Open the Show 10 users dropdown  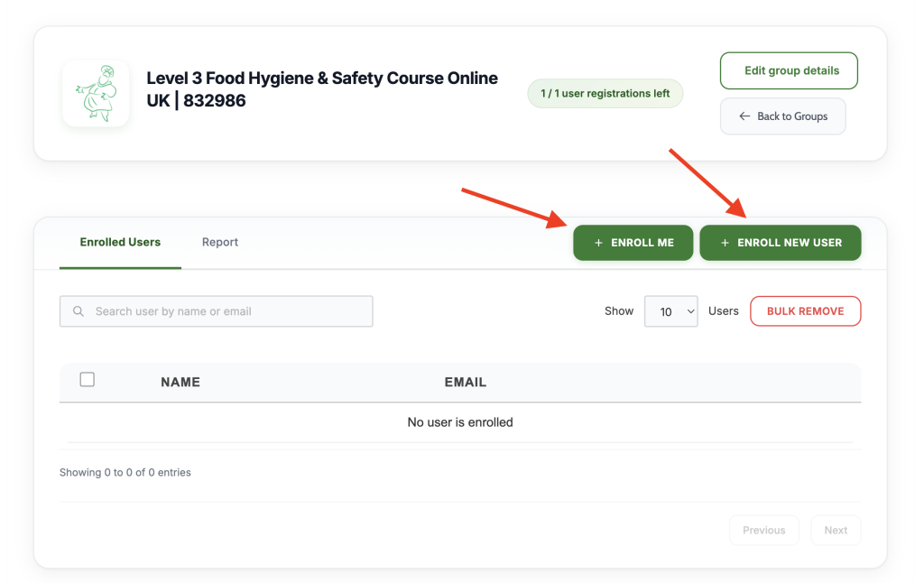(670, 311)
